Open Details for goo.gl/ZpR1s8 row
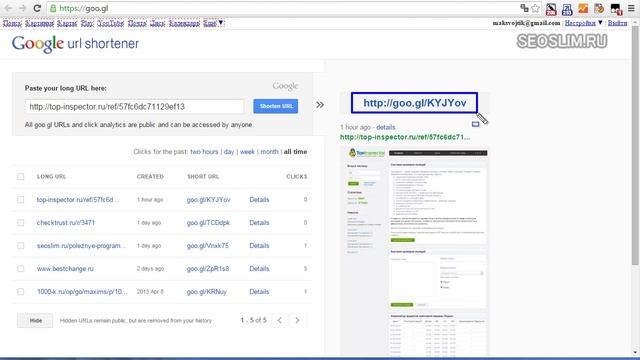Image resolution: width=640 pixels, height=360 pixels. point(259,269)
